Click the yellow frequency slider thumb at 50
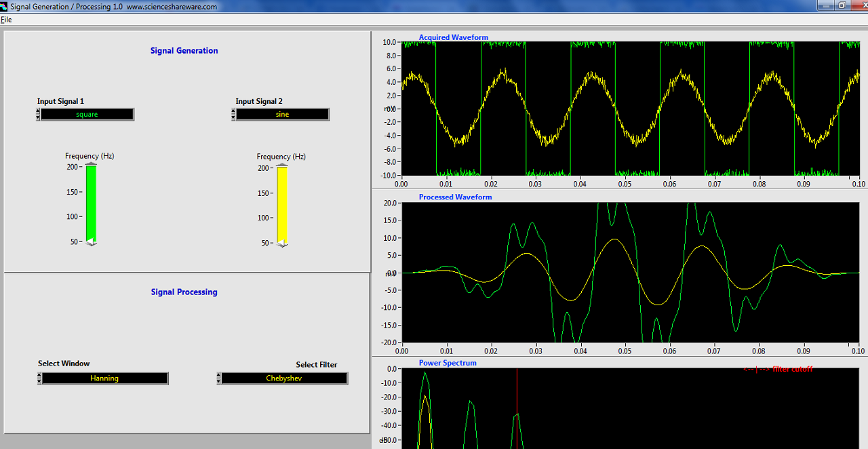This screenshot has height=449, width=868. click(282, 243)
